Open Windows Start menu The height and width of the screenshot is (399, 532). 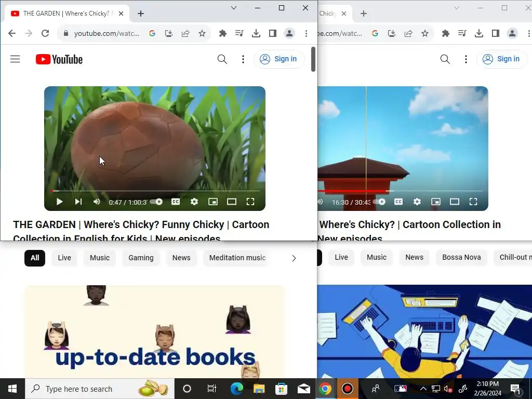click(12, 389)
